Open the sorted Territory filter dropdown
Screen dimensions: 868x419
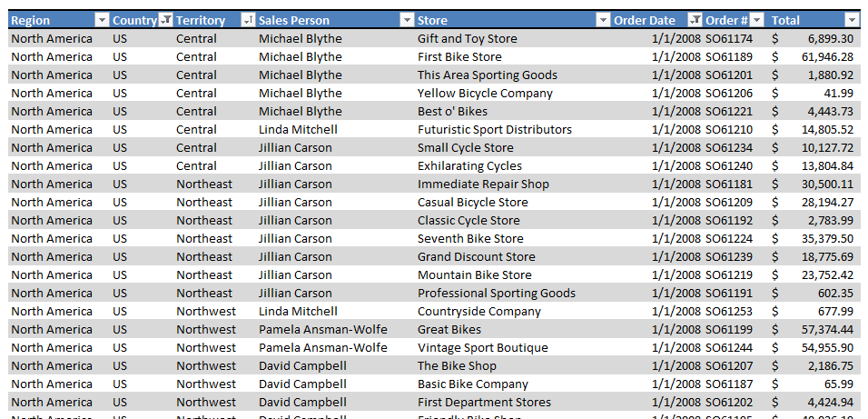248,21
